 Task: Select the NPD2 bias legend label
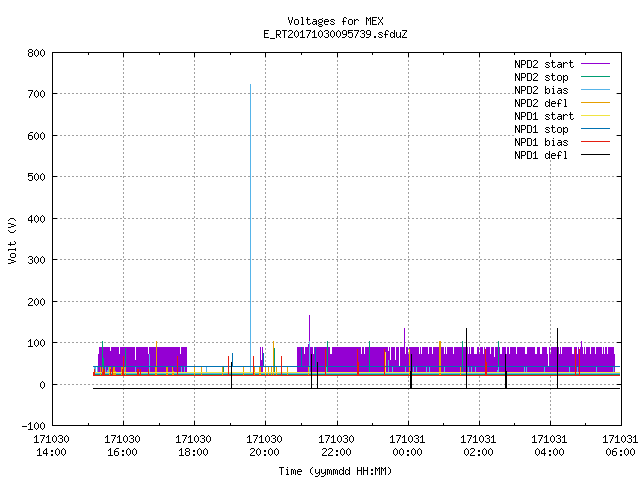coord(541,90)
